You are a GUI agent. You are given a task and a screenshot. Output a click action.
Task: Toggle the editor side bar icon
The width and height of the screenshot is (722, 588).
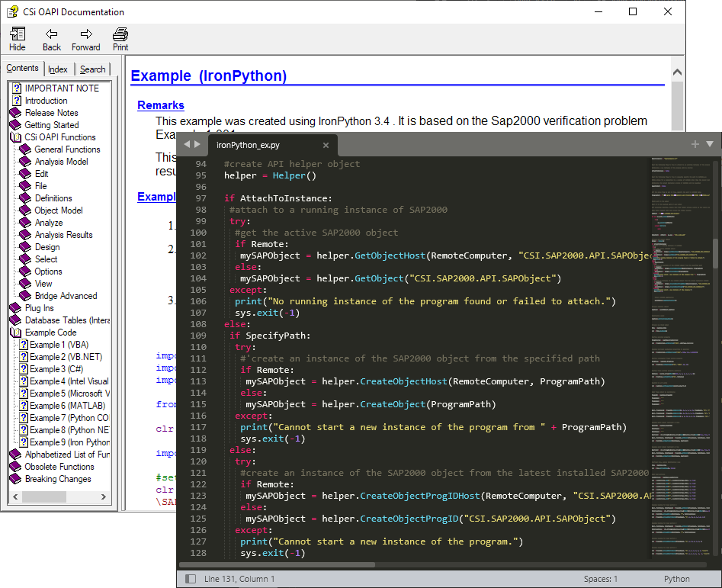(x=191, y=579)
